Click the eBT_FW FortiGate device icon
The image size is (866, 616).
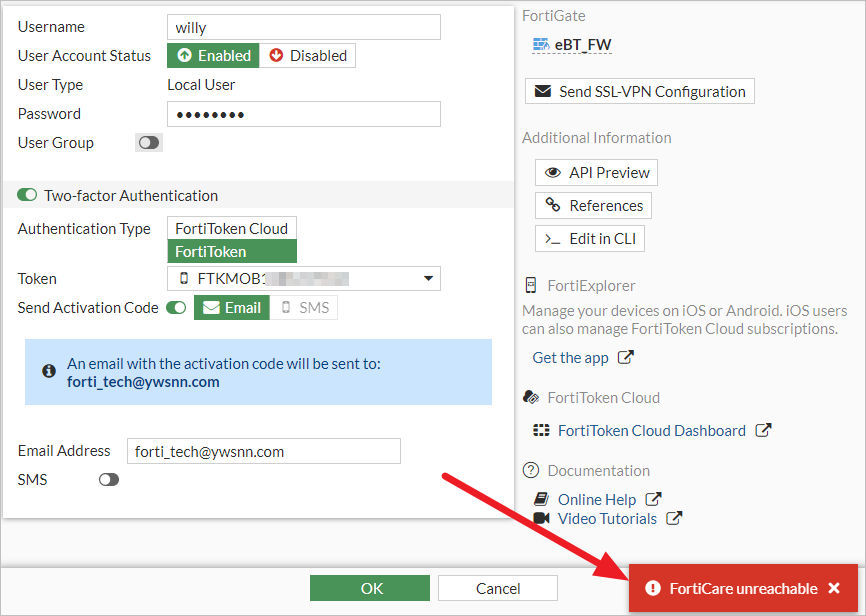click(x=541, y=44)
